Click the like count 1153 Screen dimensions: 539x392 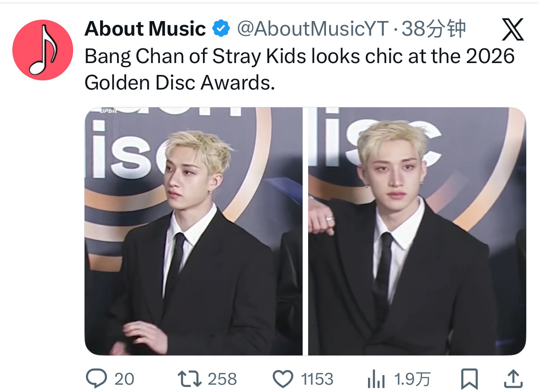click(317, 379)
